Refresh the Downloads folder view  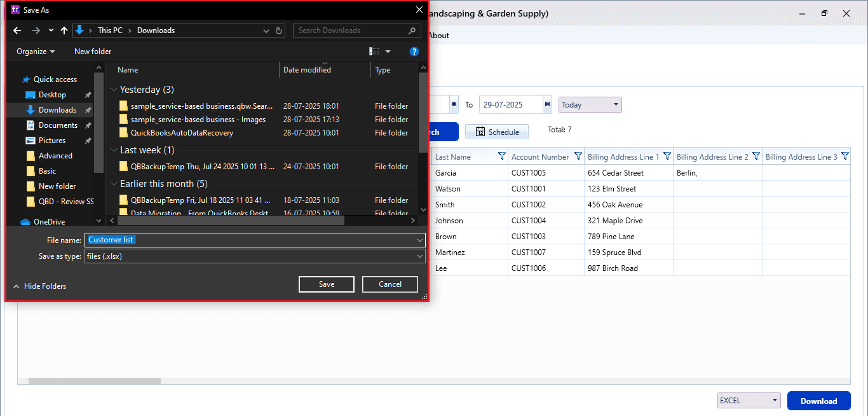click(280, 30)
